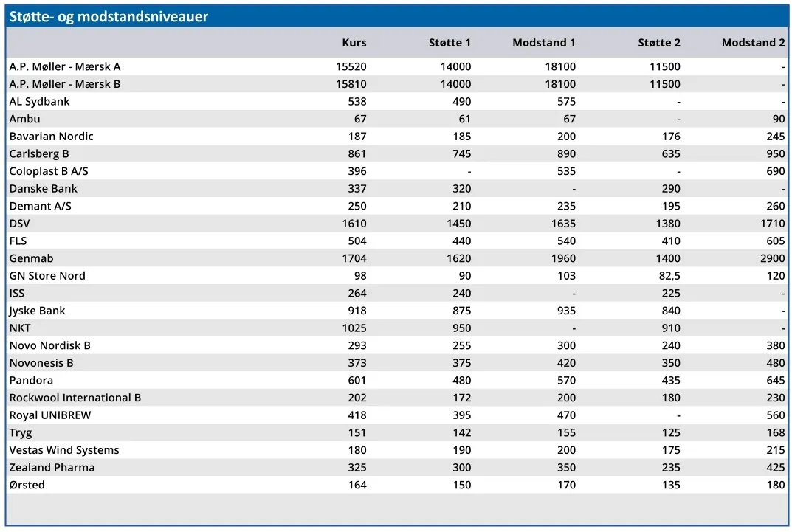Select Demant A/S Modstand 2 value 260
This screenshot has width=792, height=532.
775,206
